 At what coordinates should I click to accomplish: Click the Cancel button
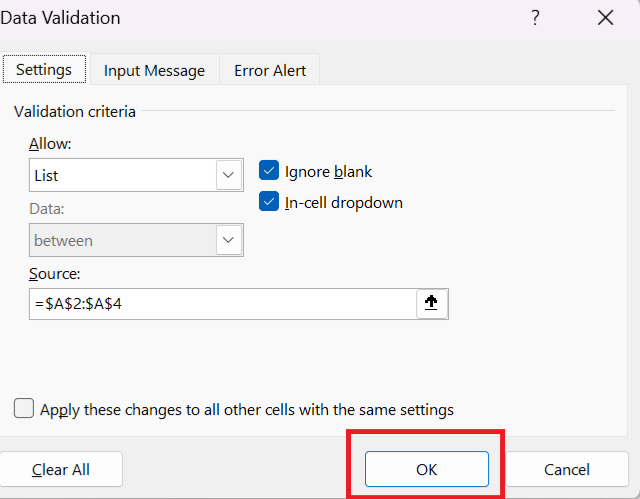(567, 469)
